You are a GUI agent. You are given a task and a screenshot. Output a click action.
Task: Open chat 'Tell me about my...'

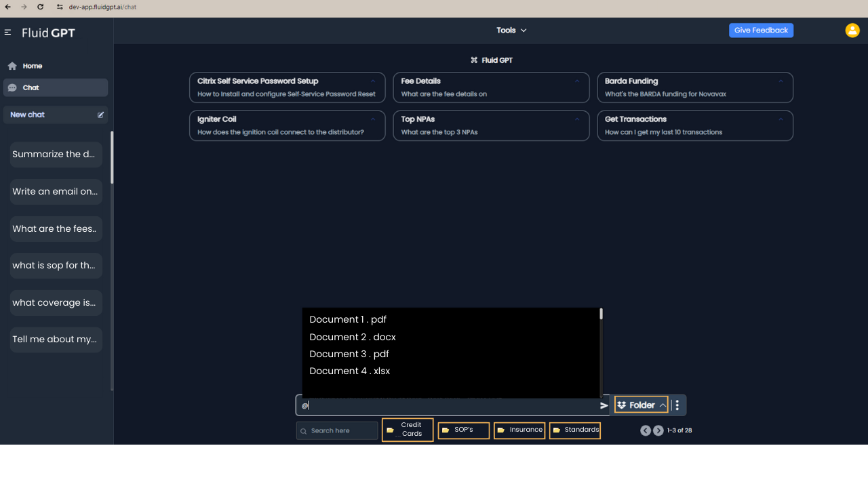(56, 340)
